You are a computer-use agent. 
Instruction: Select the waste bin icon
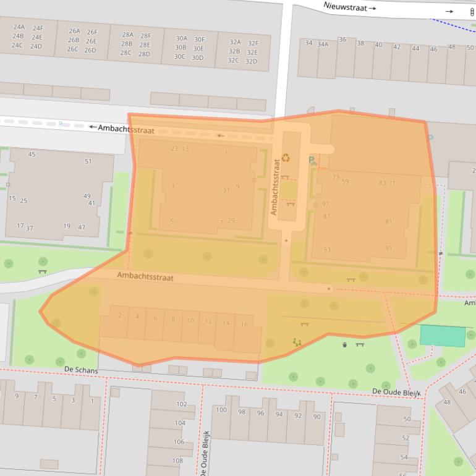(345, 344)
